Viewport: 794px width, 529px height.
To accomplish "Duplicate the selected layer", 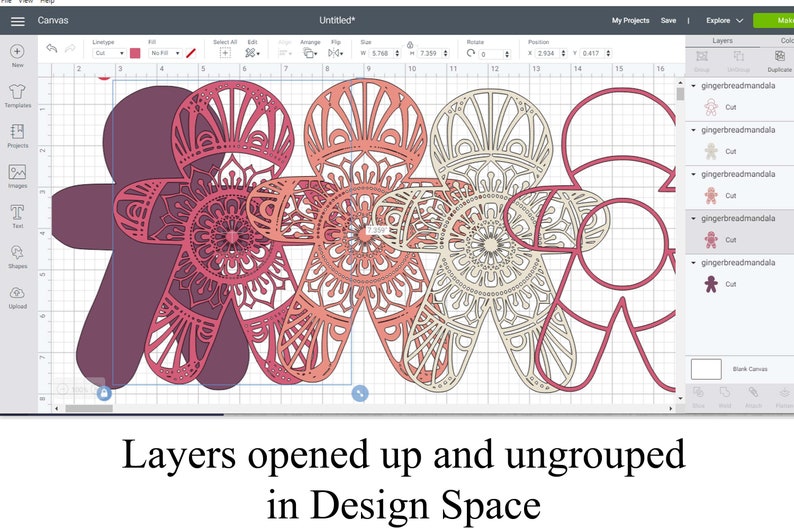I will (x=780, y=60).
